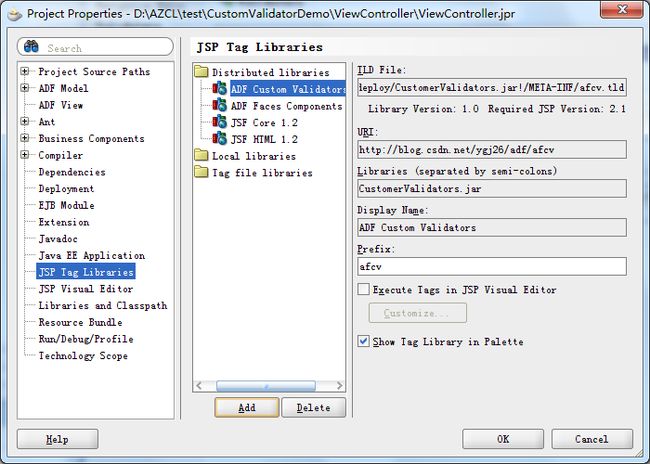Click the Help button
The image size is (650, 464).
coord(57,439)
